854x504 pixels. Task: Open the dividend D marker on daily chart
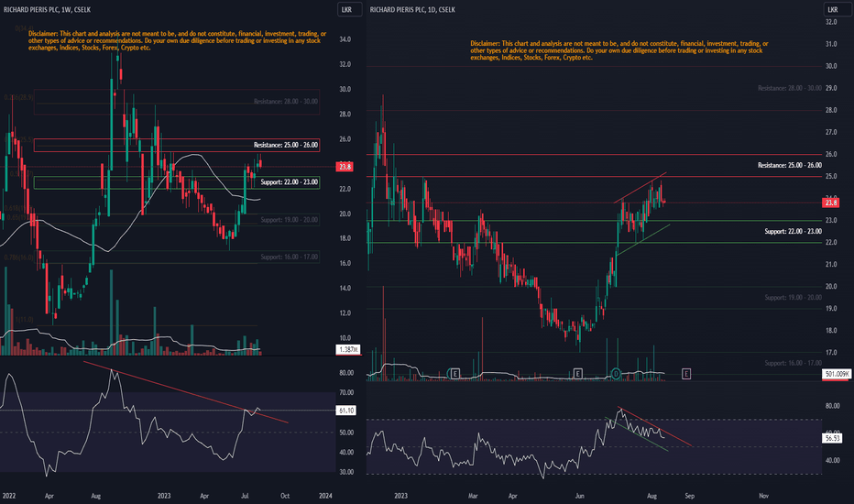pos(616,374)
